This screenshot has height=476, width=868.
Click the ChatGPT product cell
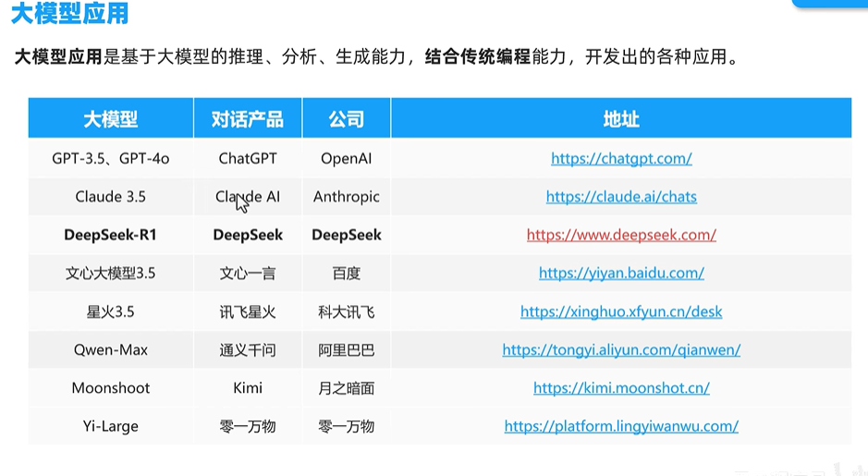pyautogui.click(x=248, y=159)
